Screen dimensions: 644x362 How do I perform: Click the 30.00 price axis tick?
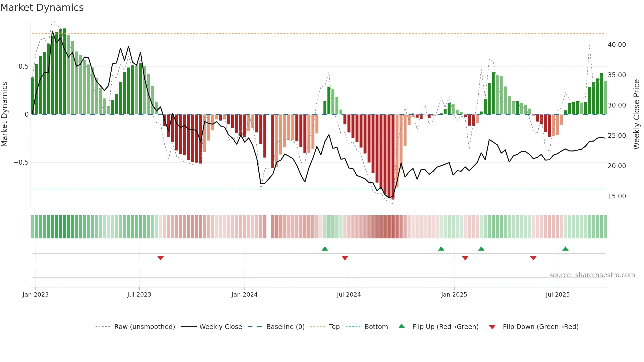[617, 105]
